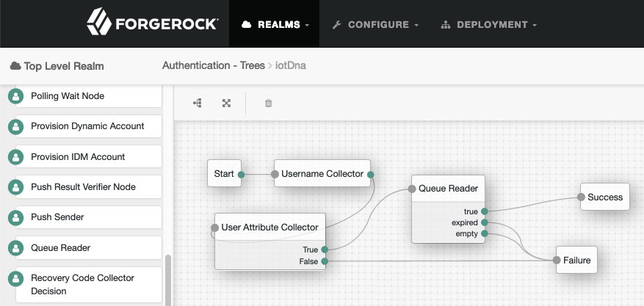Click the Username Collector input connector

coord(275,175)
